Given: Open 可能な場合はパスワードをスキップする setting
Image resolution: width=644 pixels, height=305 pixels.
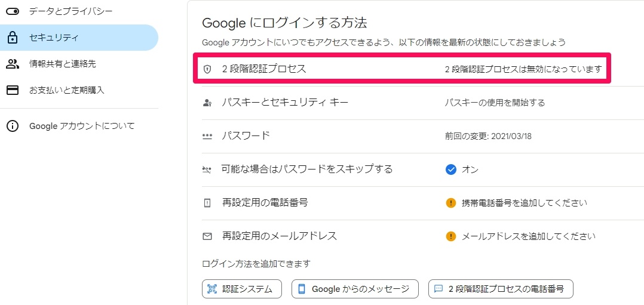Looking at the screenshot, I should point(422,170).
